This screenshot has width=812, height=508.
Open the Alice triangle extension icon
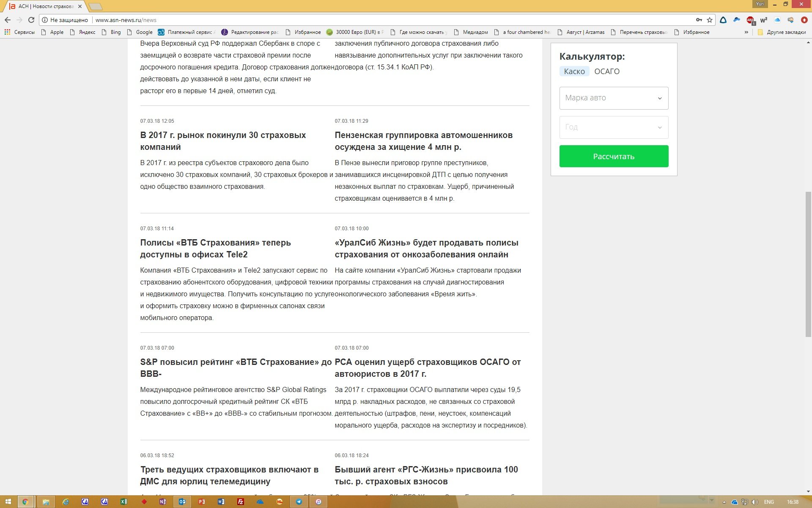[x=723, y=20]
